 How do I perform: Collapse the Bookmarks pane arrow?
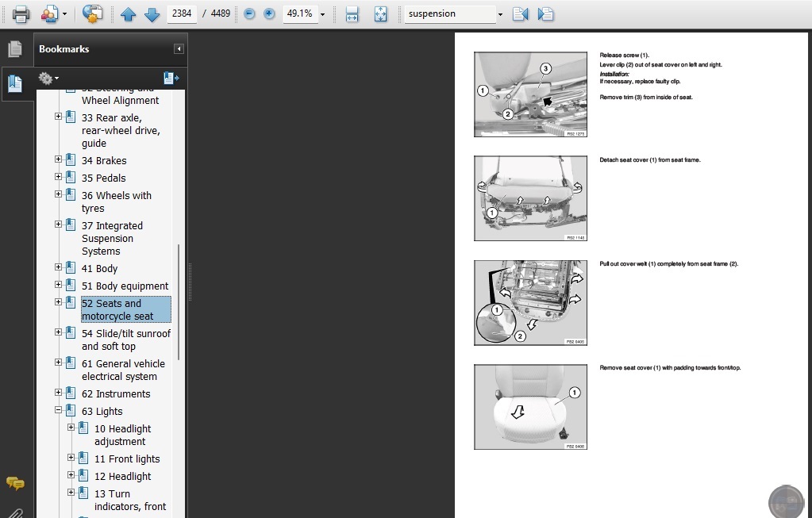(x=179, y=48)
